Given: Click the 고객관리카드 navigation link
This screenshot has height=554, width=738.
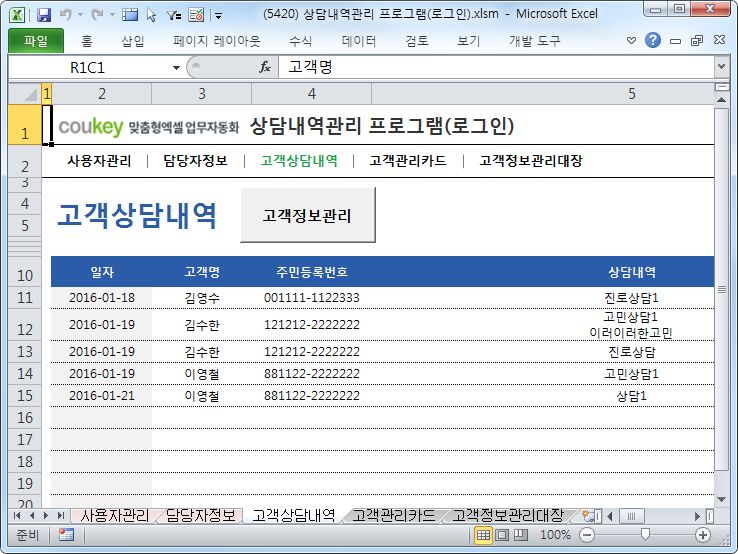Looking at the screenshot, I should [x=408, y=161].
